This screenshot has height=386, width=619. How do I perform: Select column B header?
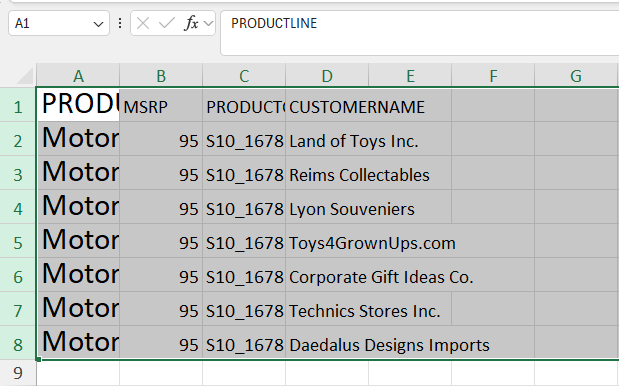pyautogui.click(x=161, y=76)
